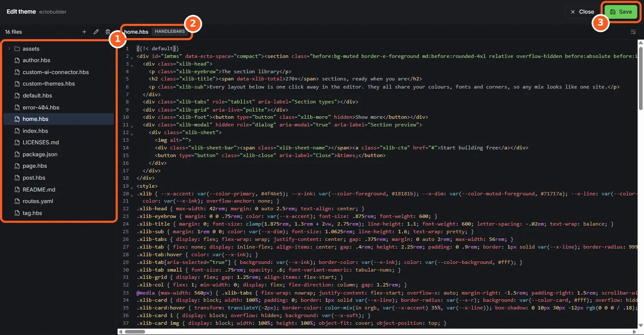Open index.hbs file
This screenshot has height=335, width=644.
[x=58, y=131]
